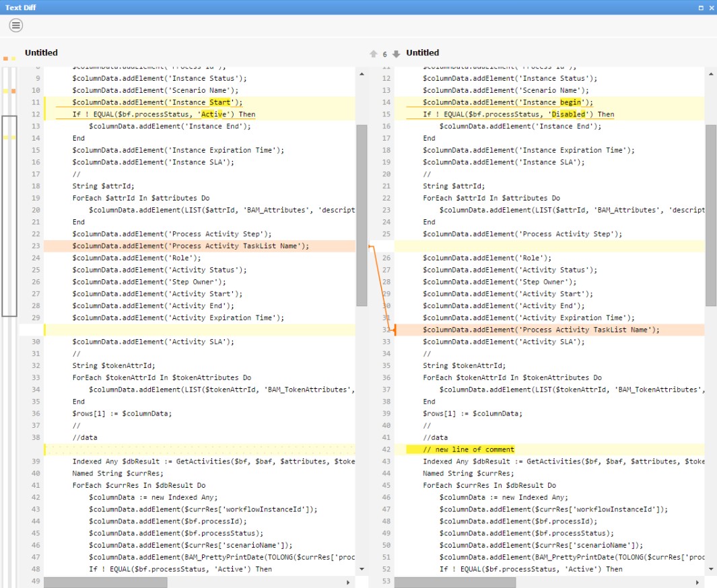Maximize the Text Diff panel

point(701,7)
